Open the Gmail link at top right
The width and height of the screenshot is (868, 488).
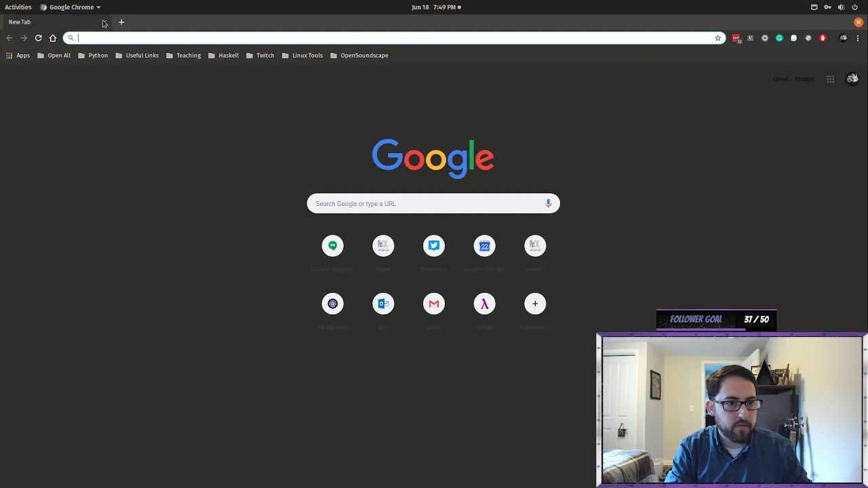tap(781, 79)
